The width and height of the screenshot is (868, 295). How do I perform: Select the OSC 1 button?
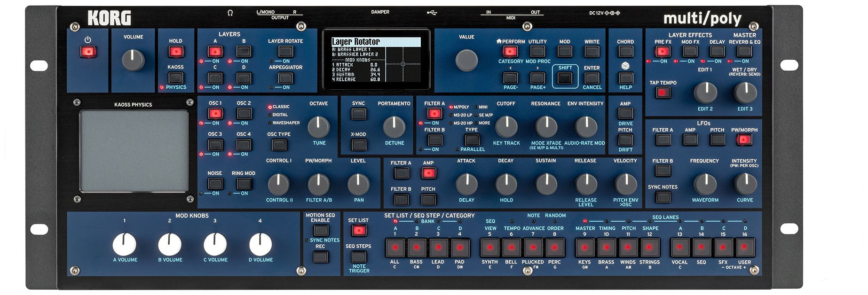[215, 113]
